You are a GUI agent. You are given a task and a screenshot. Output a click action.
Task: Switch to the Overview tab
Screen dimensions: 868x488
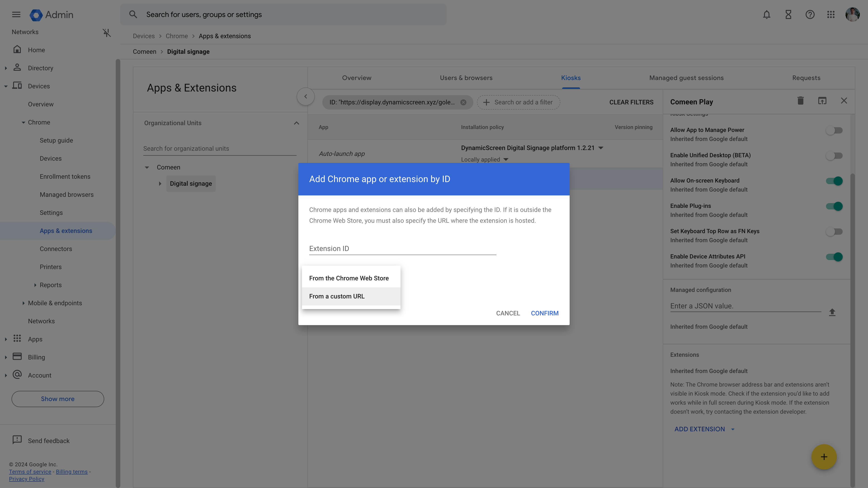coord(356,78)
